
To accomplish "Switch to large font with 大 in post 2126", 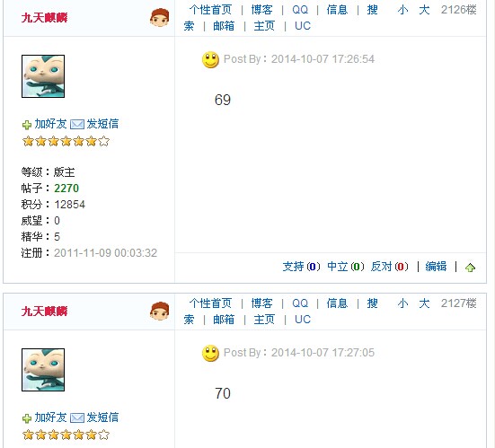I will tap(424, 10).
